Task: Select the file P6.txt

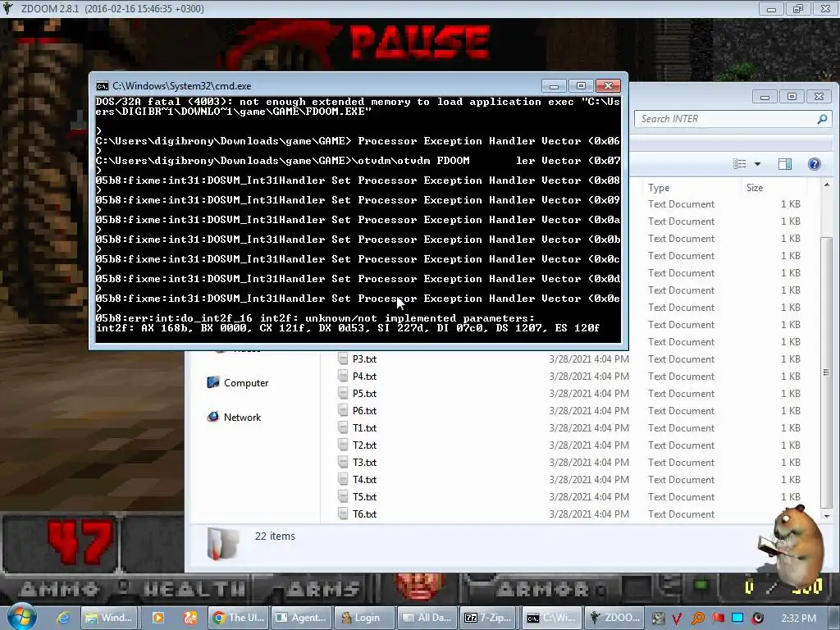Action: (364, 410)
